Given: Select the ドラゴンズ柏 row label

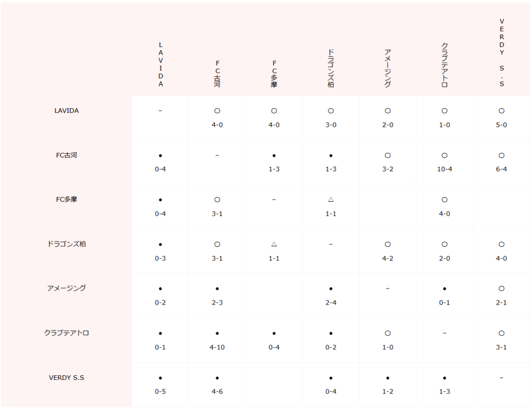Looking at the screenshot, I should coord(66,244).
